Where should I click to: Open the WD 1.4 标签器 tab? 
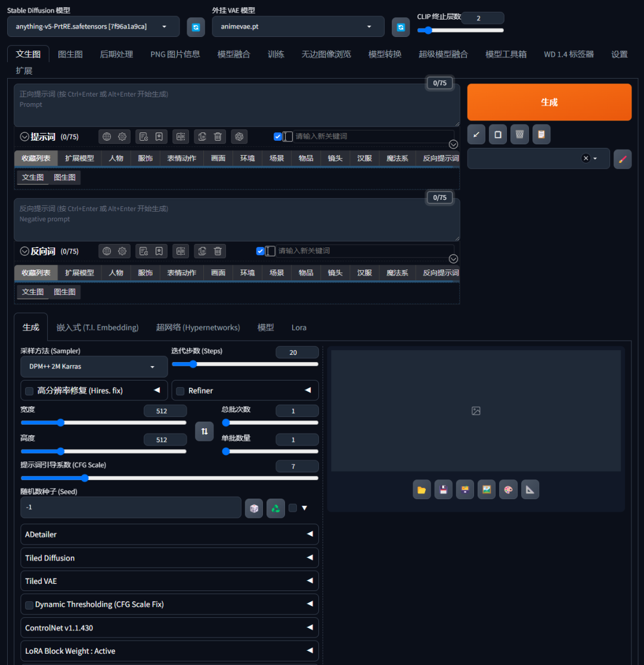tap(568, 54)
